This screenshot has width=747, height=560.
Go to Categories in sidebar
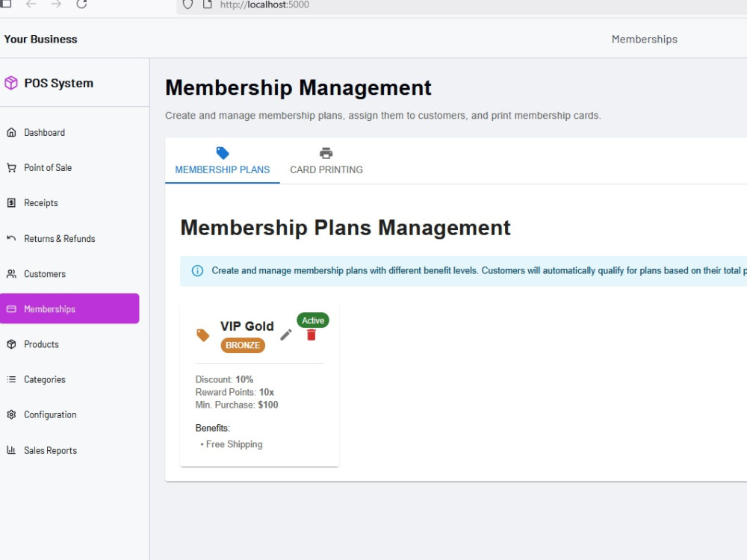click(x=45, y=379)
